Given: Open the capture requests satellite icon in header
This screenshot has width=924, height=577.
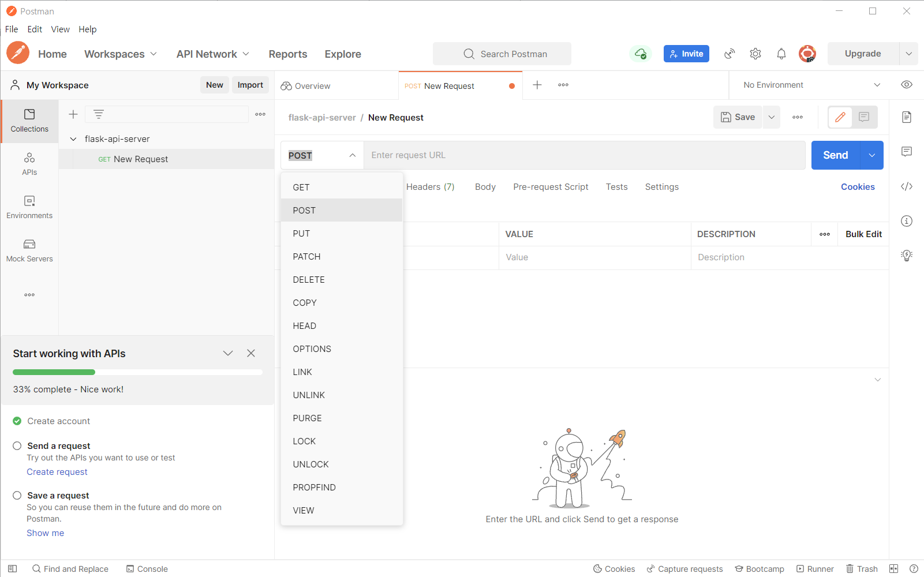Looking at the screenshot, I should tap(730, 54).
